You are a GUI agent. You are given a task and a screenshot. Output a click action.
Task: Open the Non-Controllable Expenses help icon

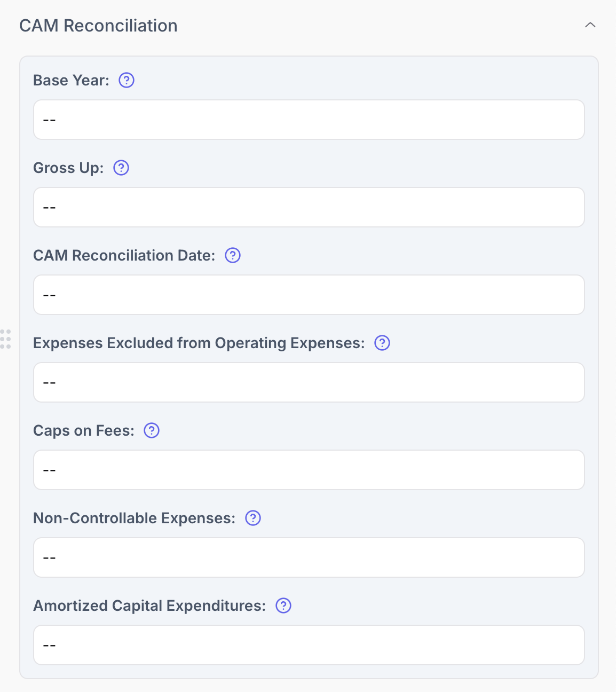[253, 518]
